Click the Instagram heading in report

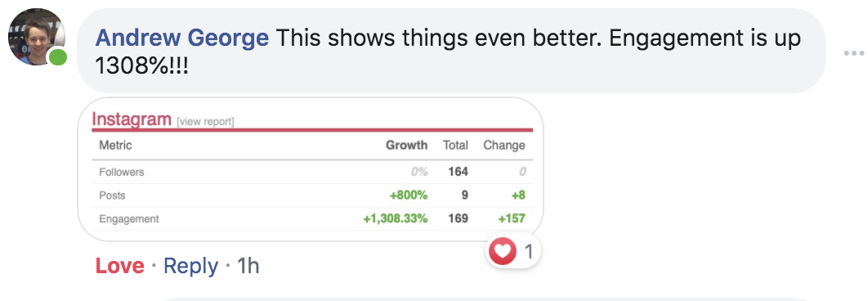(132, 119)
